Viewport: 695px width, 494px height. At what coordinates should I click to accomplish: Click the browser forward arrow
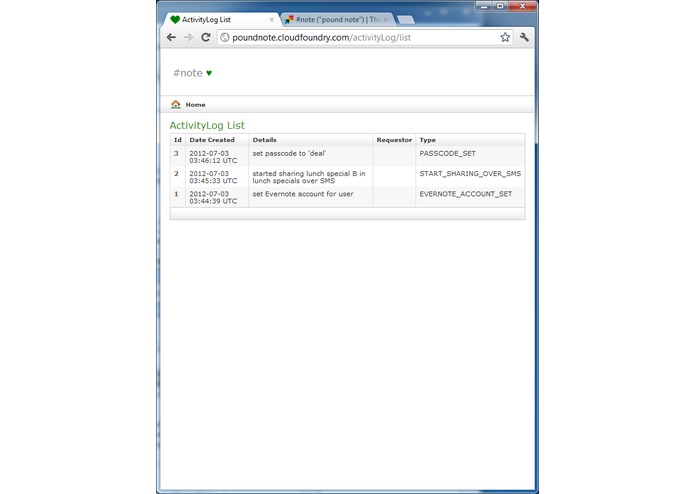(188, 38)
